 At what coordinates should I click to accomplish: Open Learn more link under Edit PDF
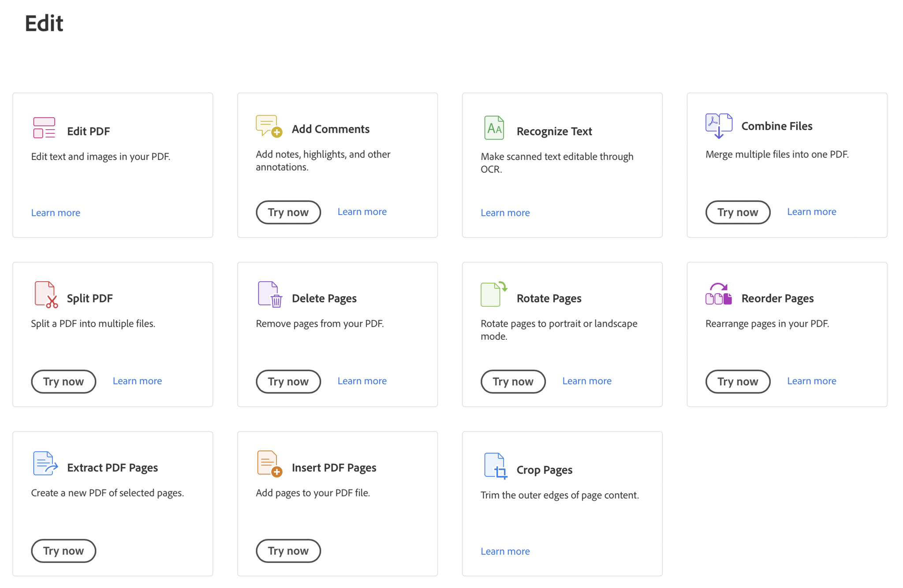point(56,213)
